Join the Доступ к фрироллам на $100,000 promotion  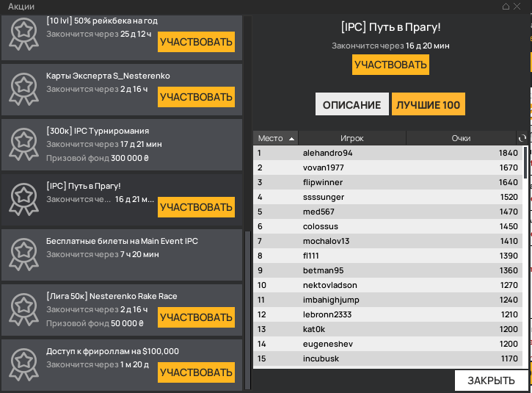[196, 372]
